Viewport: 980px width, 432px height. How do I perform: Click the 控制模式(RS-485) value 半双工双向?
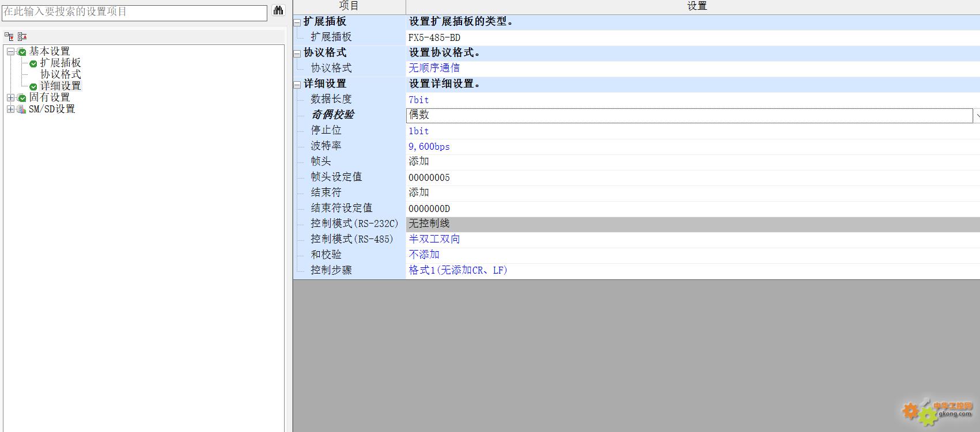(434, 239)
